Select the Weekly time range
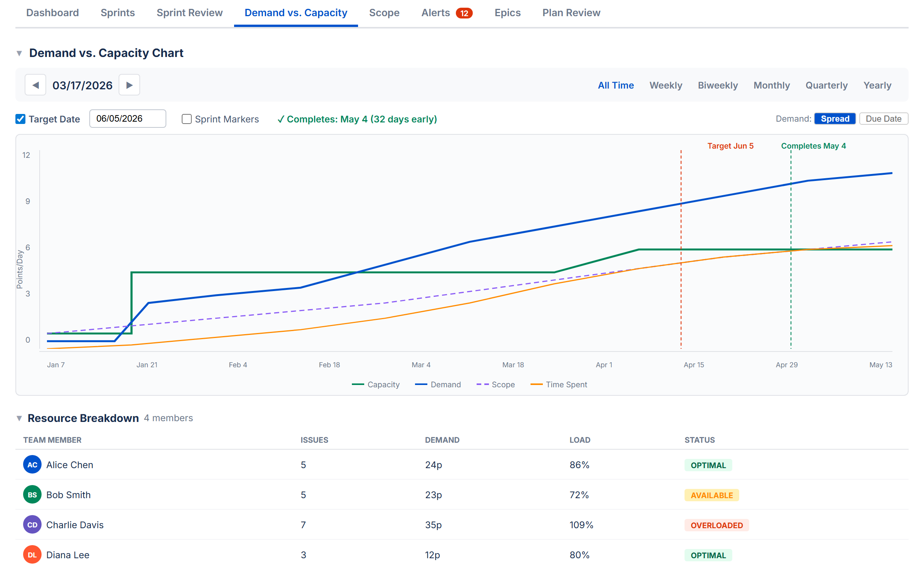Viewport: 924px width, 569px height. coord(665,85)
